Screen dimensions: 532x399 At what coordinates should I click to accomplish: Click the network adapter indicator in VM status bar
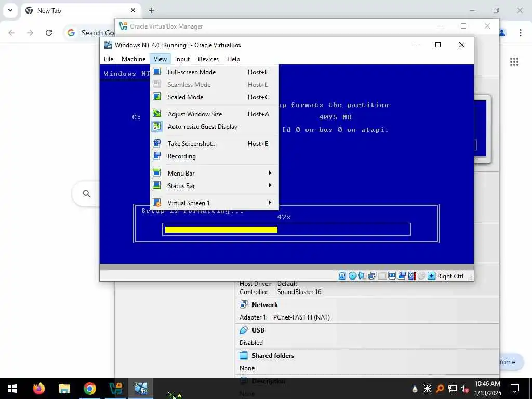[x=372, y=276]
